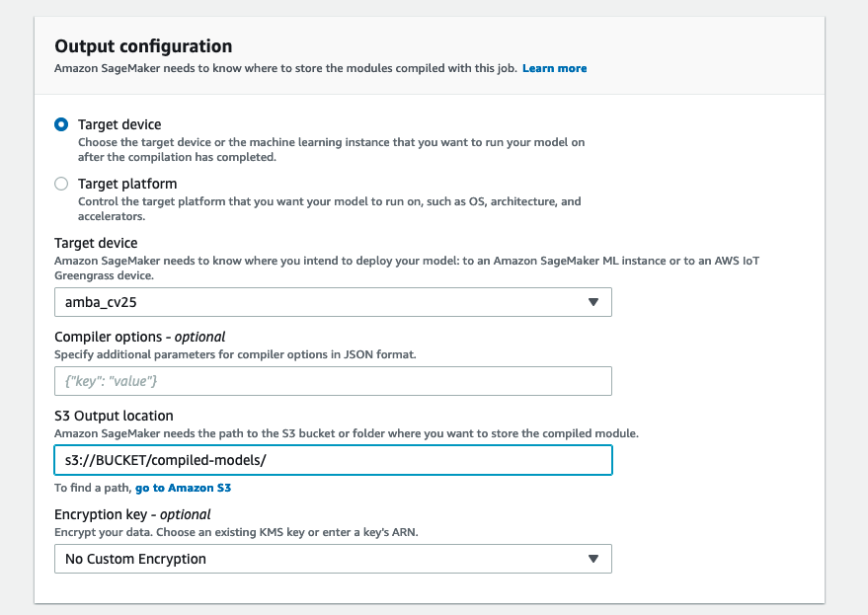The height and width of the screenshot is (615, 868).
Task: Click the arrow icon beside No Custom Encryption
Action: pos(592,559)
